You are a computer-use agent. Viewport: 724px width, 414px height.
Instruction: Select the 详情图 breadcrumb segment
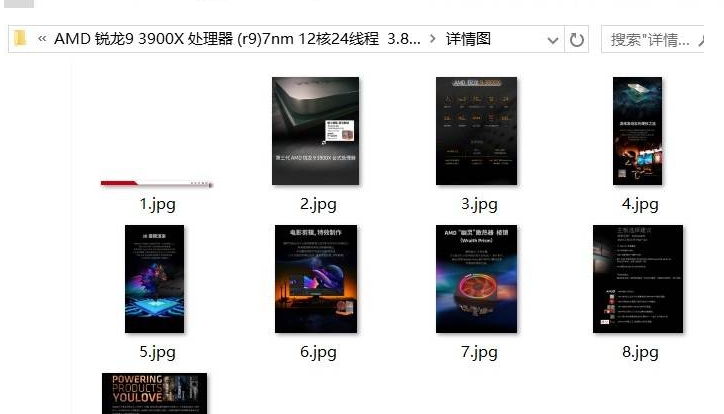[468, 39]
